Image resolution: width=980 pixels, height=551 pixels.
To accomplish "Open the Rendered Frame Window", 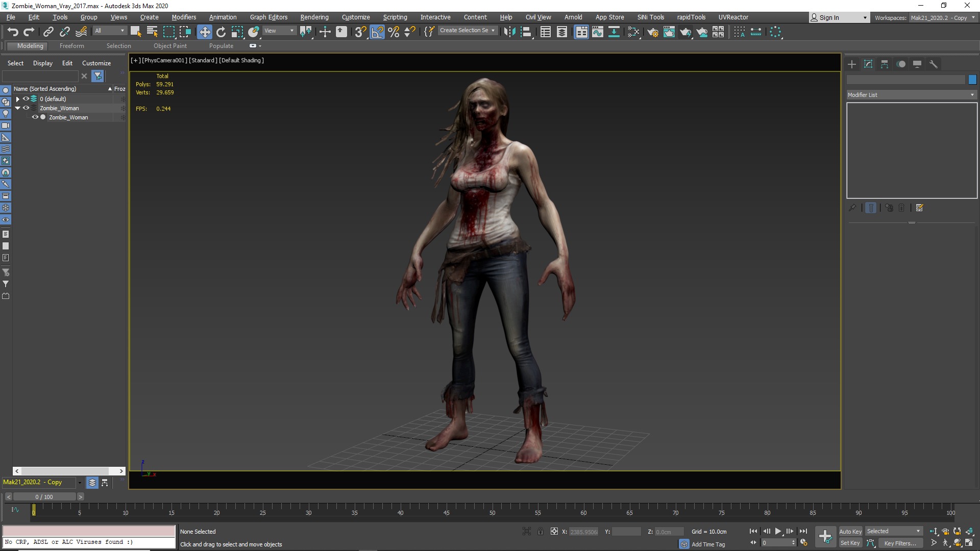I will pyautogui.click(x=669, y=32).
